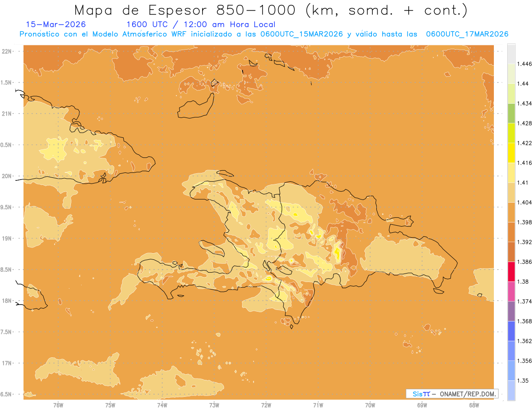Screen dimensions: 532x411
Task: Pick the blue colorbar swatch between 1.362 and 1.368
Action: click(511, 331)
